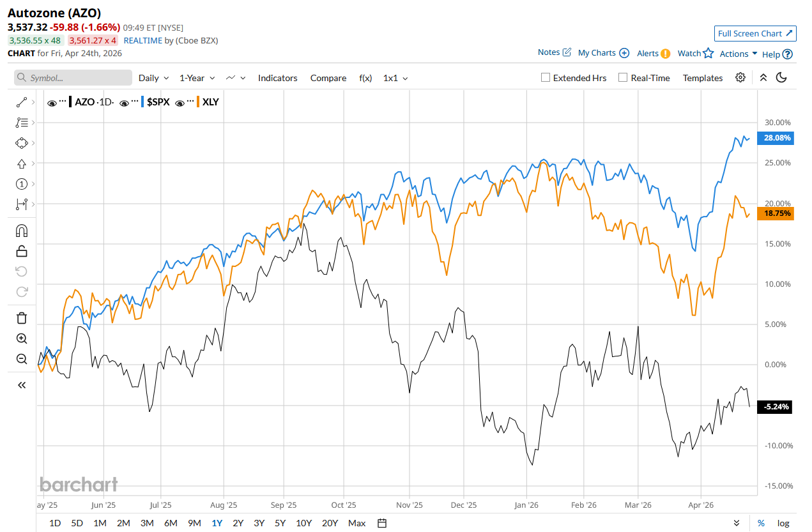Image resolution: width=812 pixels, height=532 pixels.
Task: Expand the 1-Year period dropdown
Action: pos(196,78)
